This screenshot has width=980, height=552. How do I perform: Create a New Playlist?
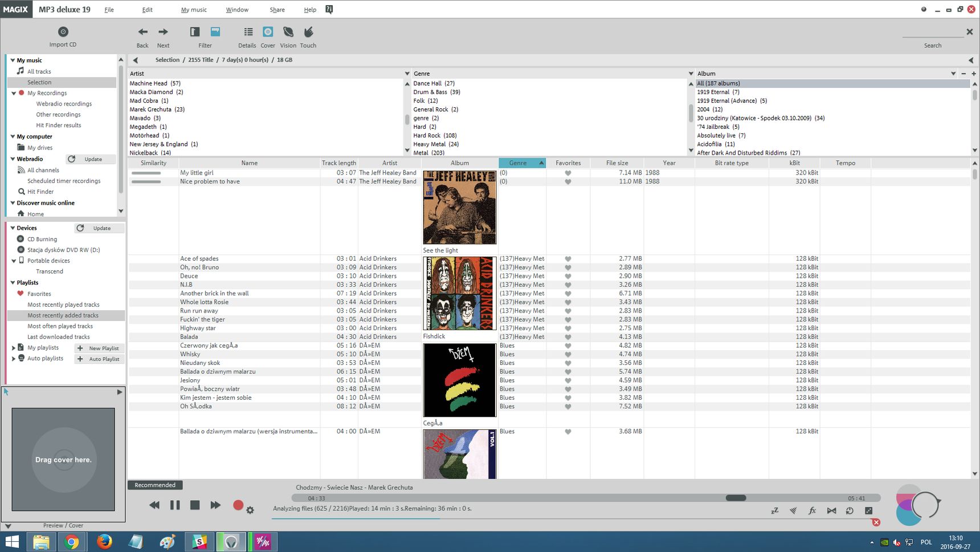pos(99,348)
